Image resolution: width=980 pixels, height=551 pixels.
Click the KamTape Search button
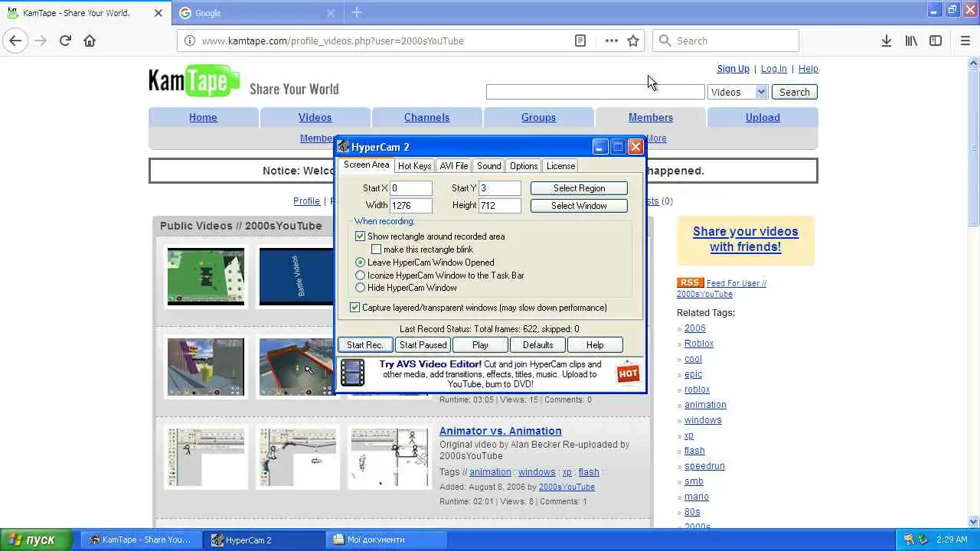795,92
